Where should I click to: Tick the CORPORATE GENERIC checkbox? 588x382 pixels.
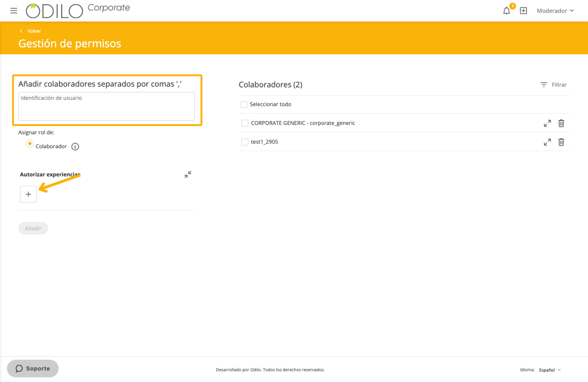point(245,123)
